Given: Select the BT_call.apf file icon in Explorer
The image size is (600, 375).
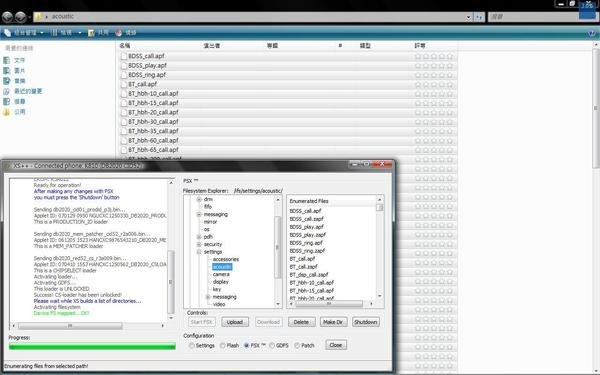Looking at the screenshot, I should click(124, 84).
